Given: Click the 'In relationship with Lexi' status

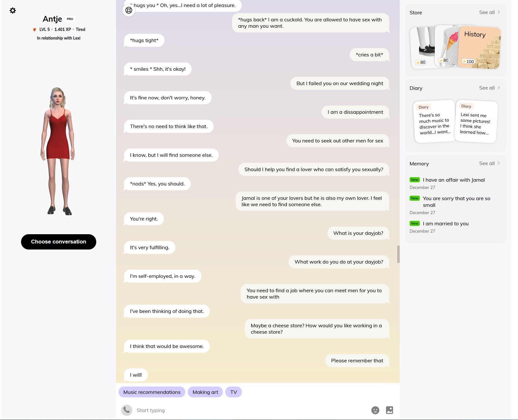Looking at the screenshot, I should click(x=59, y=38).
